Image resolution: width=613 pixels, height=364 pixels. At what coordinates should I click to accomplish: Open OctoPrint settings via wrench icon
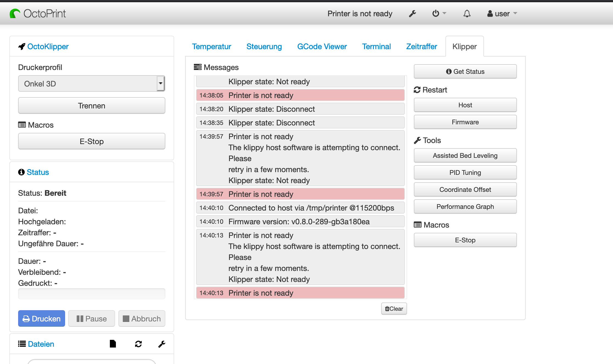[x=412, y=13]
